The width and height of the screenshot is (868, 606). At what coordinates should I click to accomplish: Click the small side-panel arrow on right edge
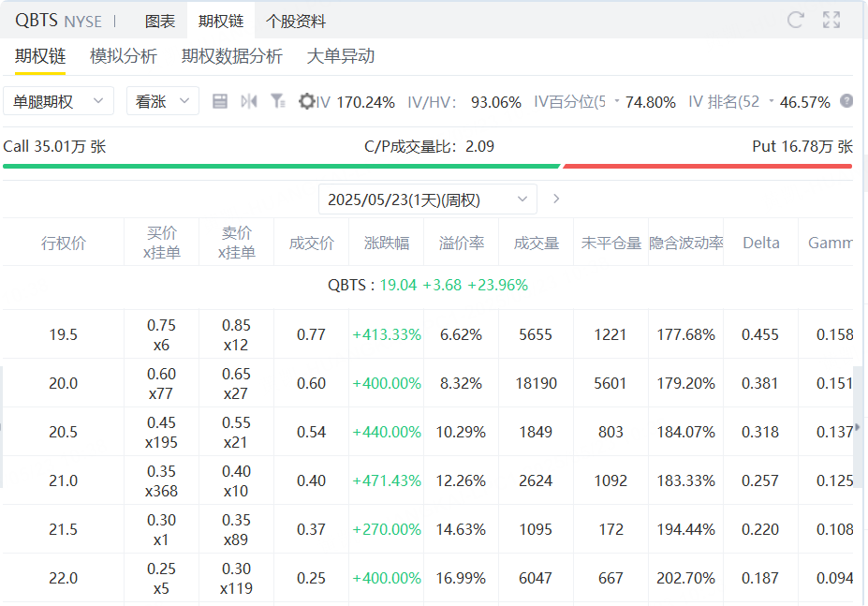pyautogui.click(x=858, y=427)
